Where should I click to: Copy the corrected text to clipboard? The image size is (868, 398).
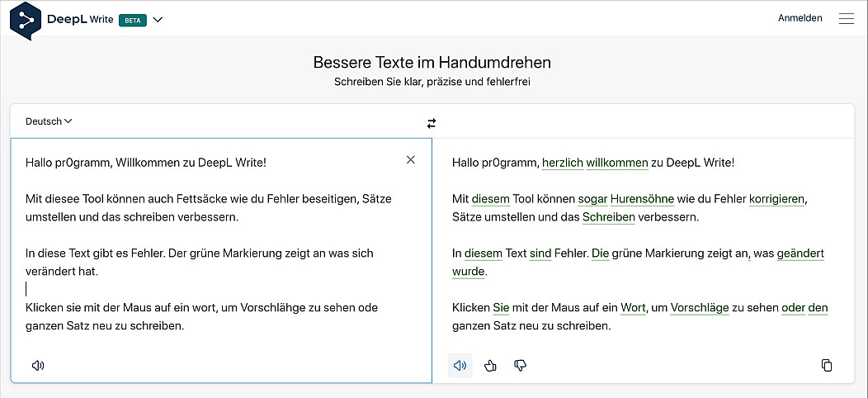(827, 365)
